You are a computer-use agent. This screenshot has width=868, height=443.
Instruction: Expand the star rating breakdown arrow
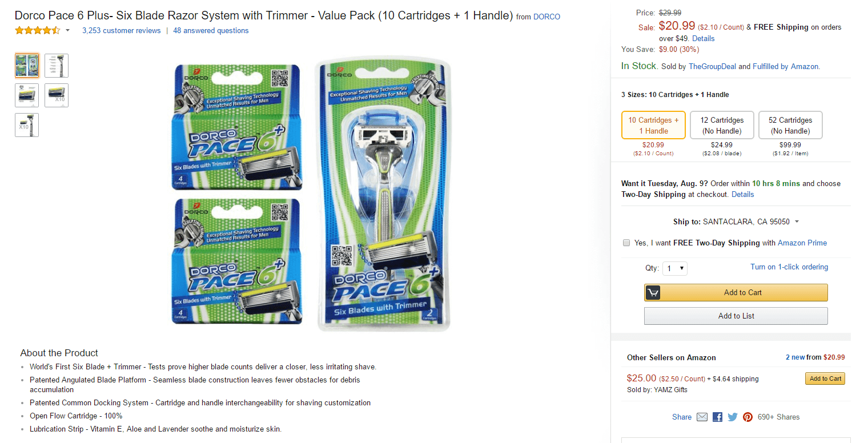click(x=68, y=31)
